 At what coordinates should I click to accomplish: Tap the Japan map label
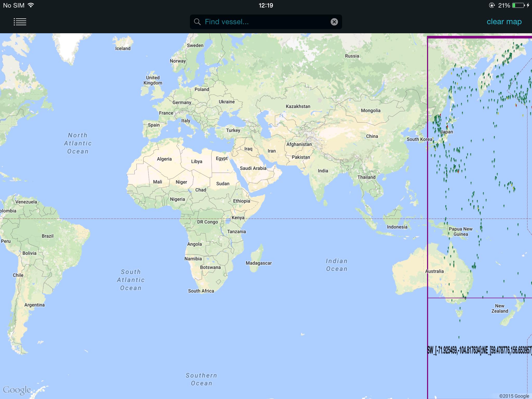pos(447,132)
